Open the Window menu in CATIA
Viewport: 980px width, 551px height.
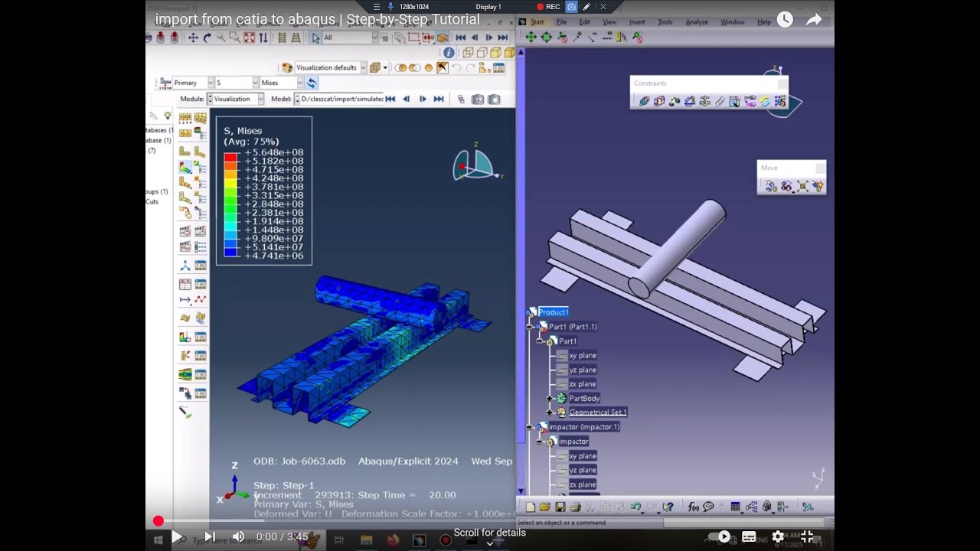[x=733, y=22]
